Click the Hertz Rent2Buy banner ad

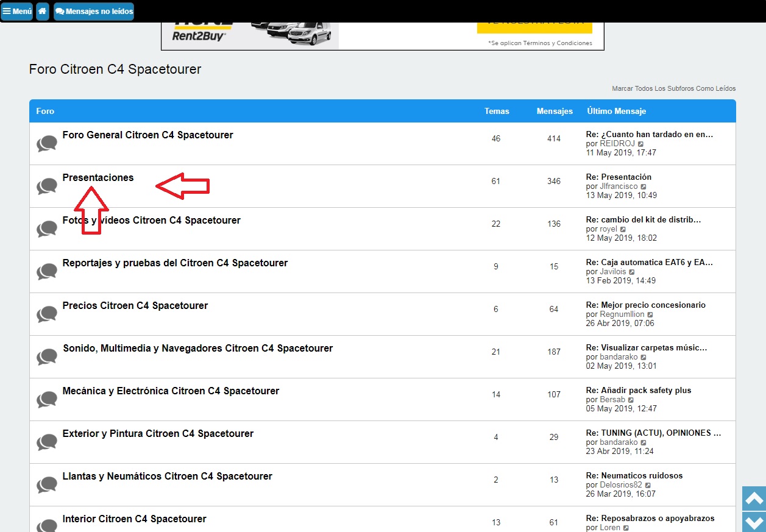383,36
